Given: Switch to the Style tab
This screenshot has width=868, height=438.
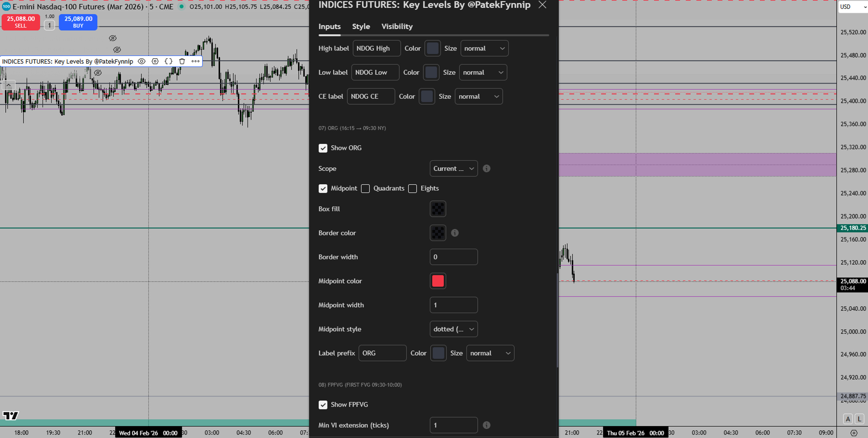Looking at the screenshot, I should click(x=361, y=26).
